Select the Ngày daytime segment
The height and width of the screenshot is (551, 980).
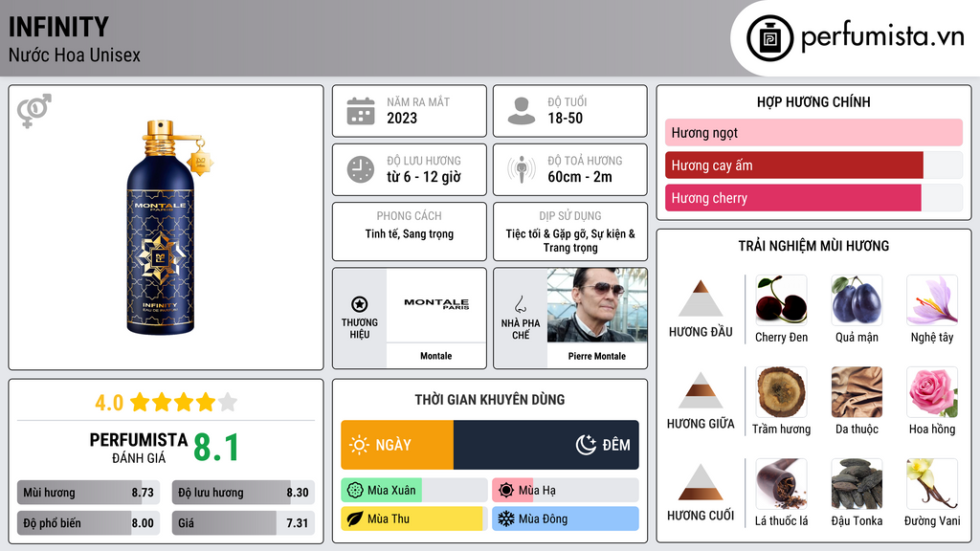[397, 445]
